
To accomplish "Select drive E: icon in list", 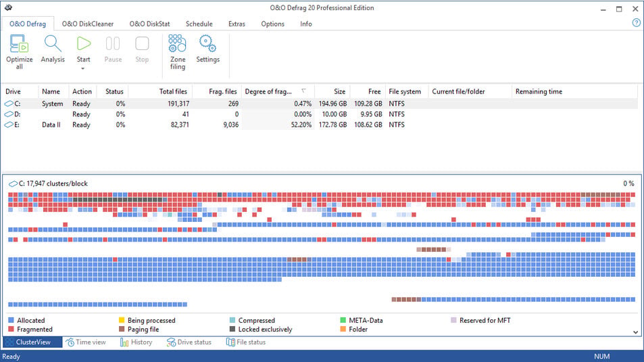I will 9,125.
